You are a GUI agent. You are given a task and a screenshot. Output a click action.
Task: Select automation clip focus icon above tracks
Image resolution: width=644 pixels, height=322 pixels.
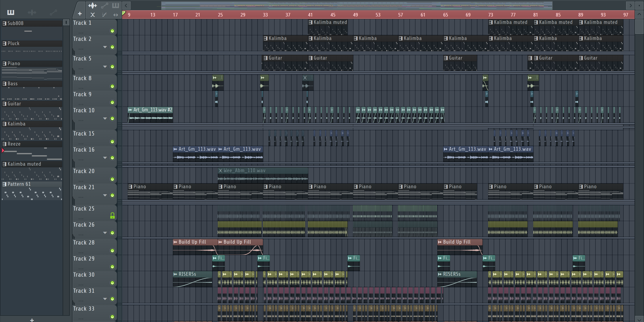click(x=104, y=5)
